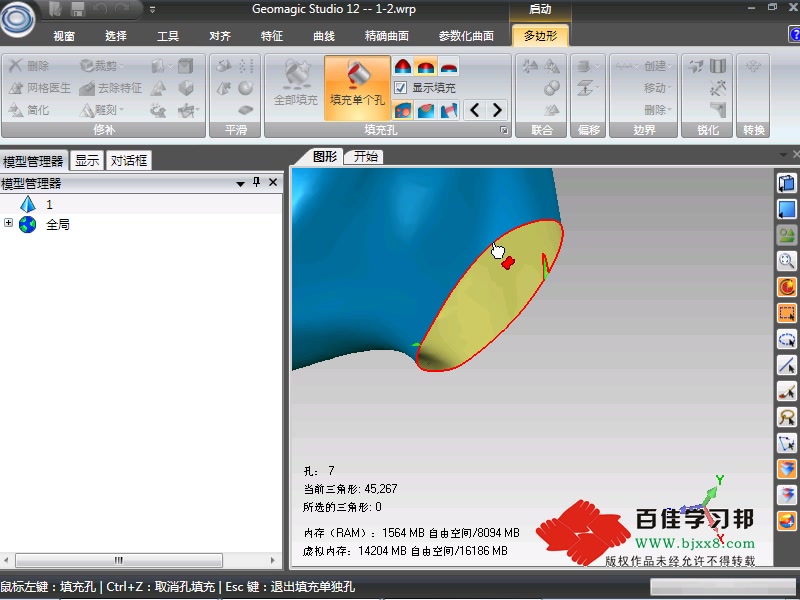Select the rectangle selection tool on right toolbar
The image size is (800, 600).
pos(786,313)
